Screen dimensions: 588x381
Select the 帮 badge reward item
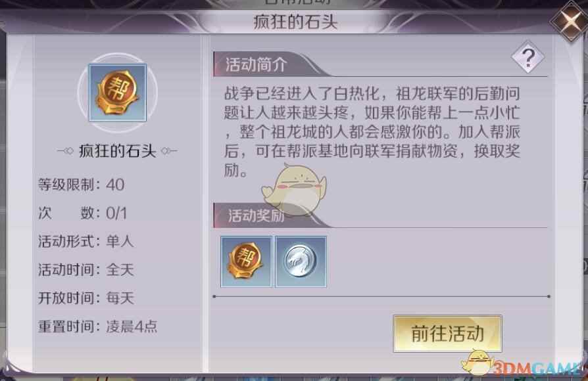tap(246, 261)
